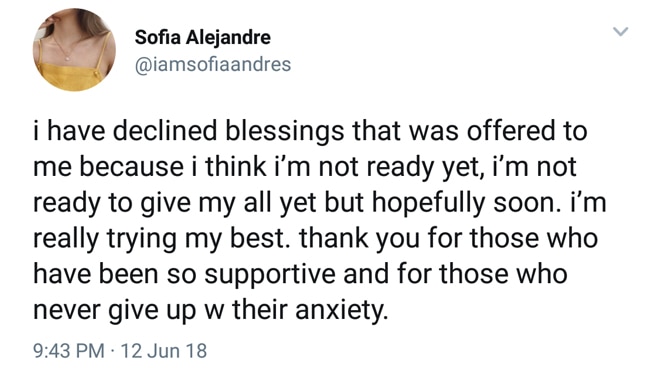Open the Sofia Alejandre display name

click(202, 37)
